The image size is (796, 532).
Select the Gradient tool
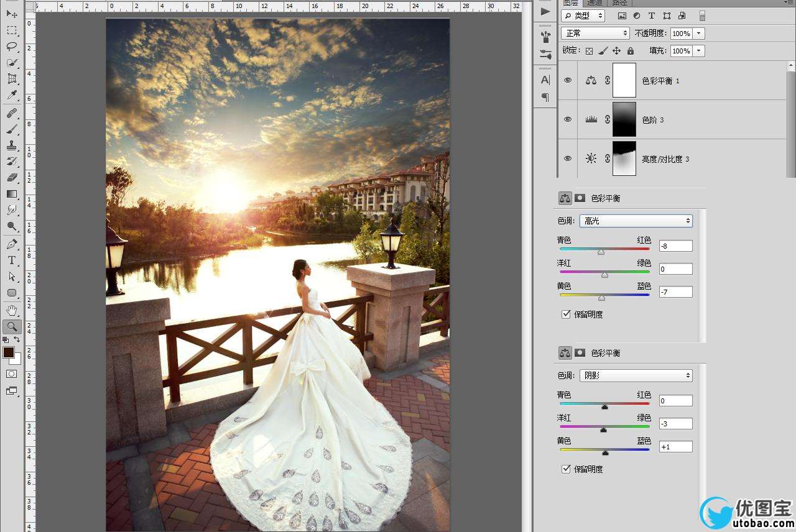pyautogui.click(x=12, y=194)
